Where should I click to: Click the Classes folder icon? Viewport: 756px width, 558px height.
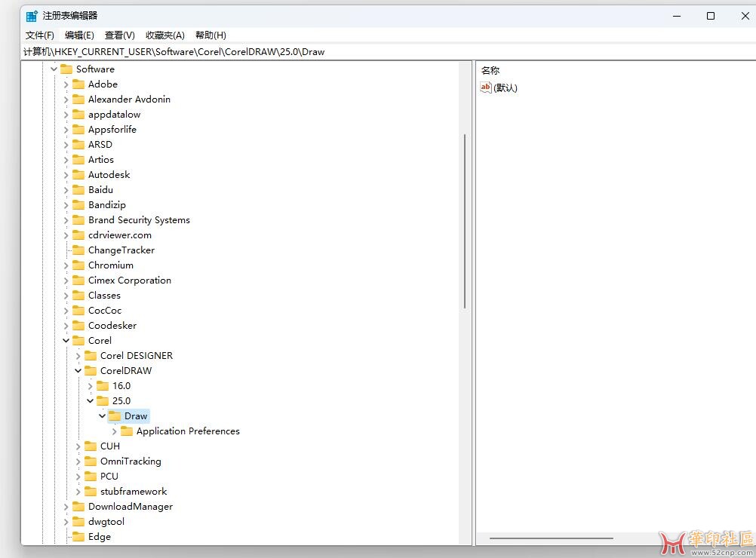(78, 296)
